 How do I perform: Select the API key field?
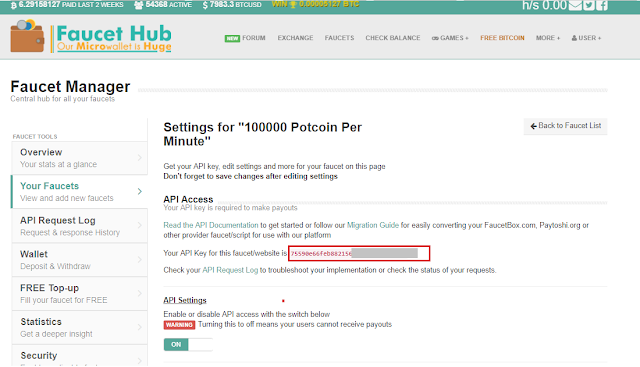[359, 253]
